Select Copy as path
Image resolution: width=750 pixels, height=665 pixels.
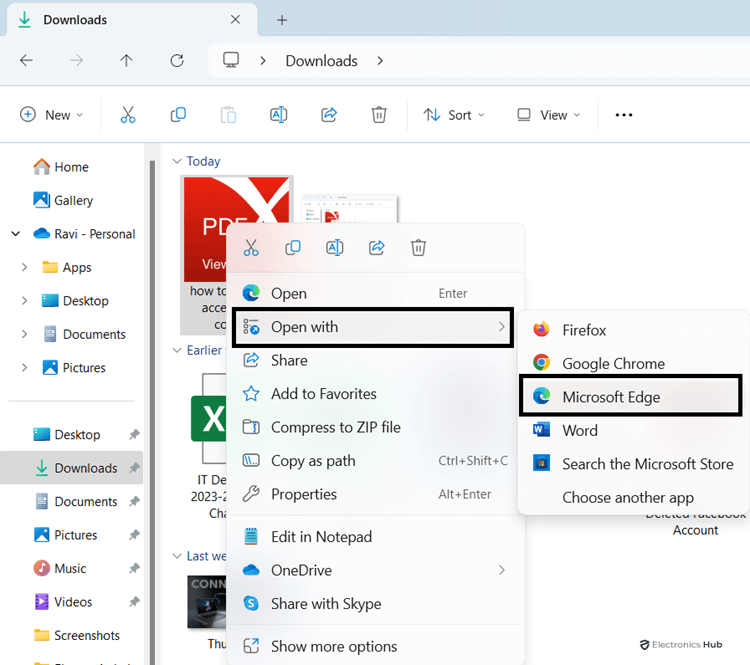coord(375,461)
